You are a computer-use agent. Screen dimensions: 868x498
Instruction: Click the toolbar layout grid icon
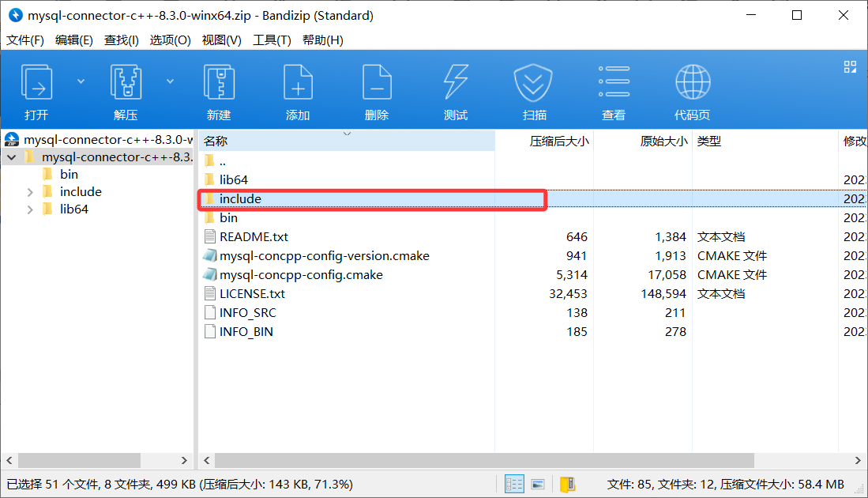coord(850,67)
